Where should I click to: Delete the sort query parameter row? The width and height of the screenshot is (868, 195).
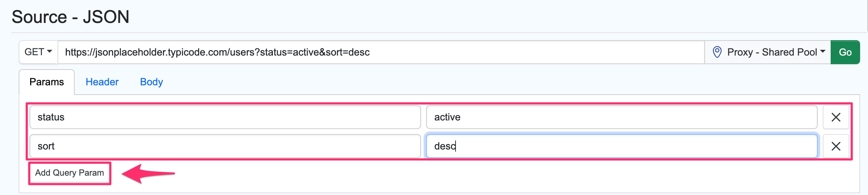pos(836,146)
